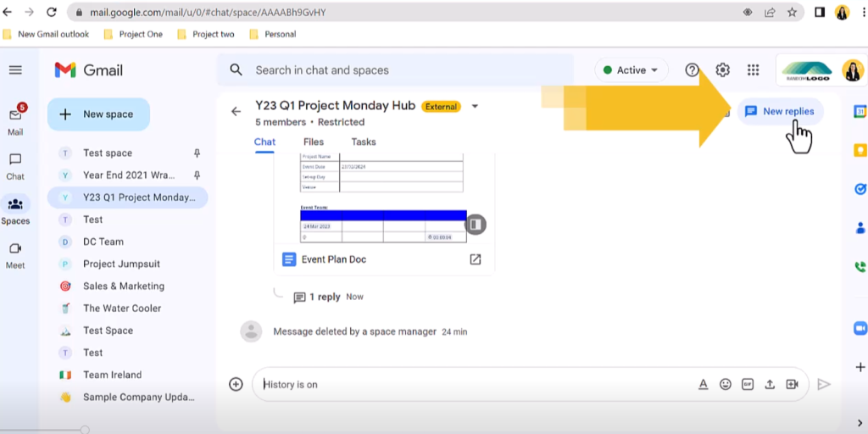
Task: Open the side-by-side view icon on document preview
Action: coord(476,224)
